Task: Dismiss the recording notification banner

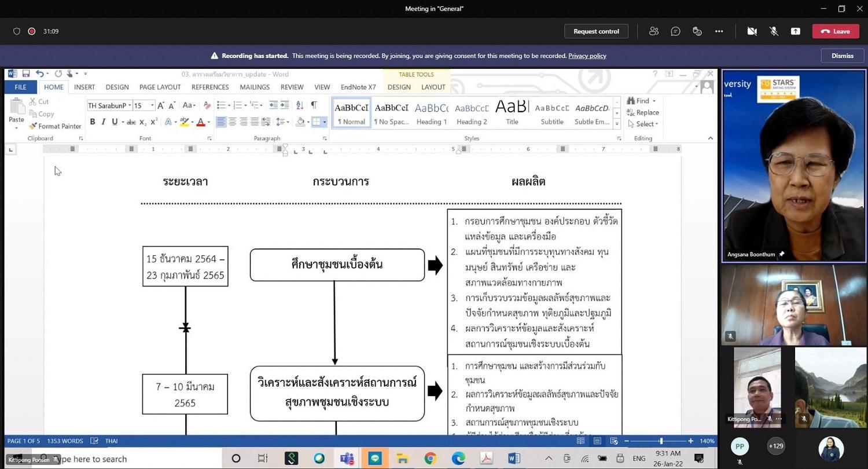Action: pos(842,56)
